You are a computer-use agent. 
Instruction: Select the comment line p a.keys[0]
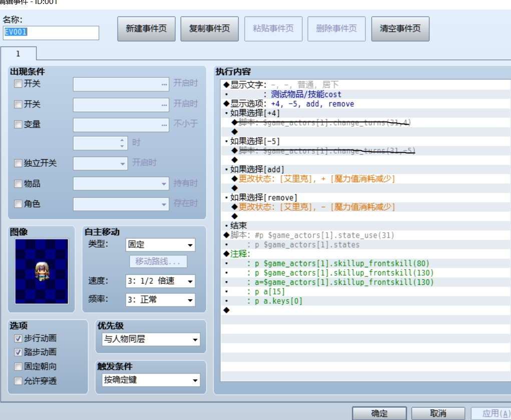pyautogui.click(x=365, y=301)
